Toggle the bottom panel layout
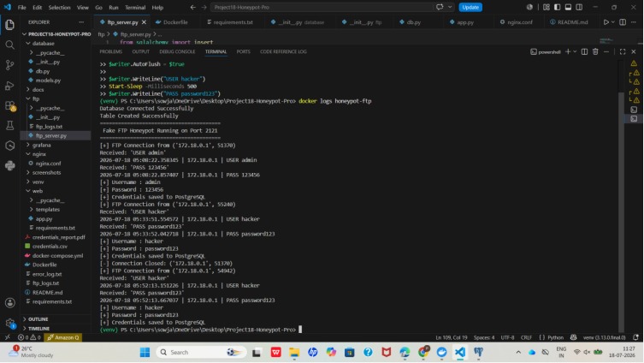Image resolution: width=644 pixels, height=363 pixels. (568, 8)
